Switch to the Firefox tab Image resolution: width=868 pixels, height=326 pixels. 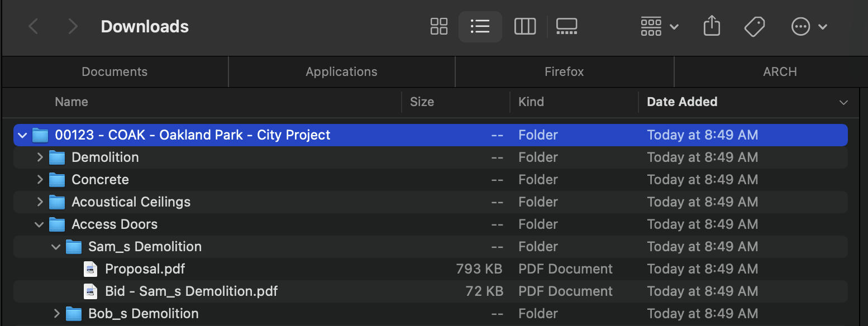(564, 72)
